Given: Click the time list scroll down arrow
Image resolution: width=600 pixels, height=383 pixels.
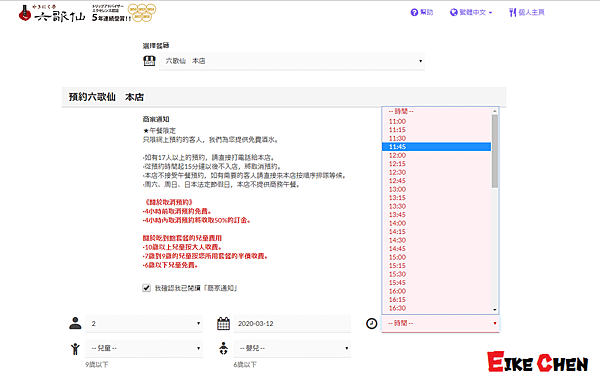Looking at the screenshot, I should pyautogui.click(x=495, y=310).
